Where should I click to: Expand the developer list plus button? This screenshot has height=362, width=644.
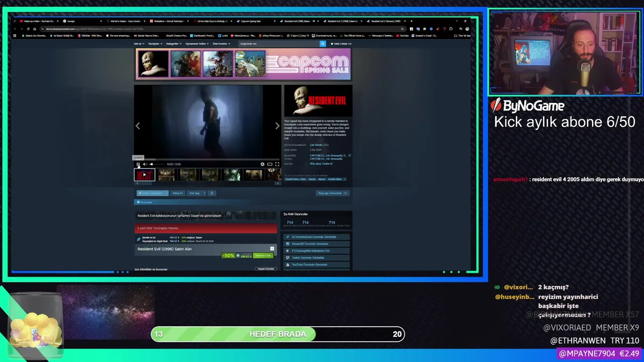pos(350,156)
